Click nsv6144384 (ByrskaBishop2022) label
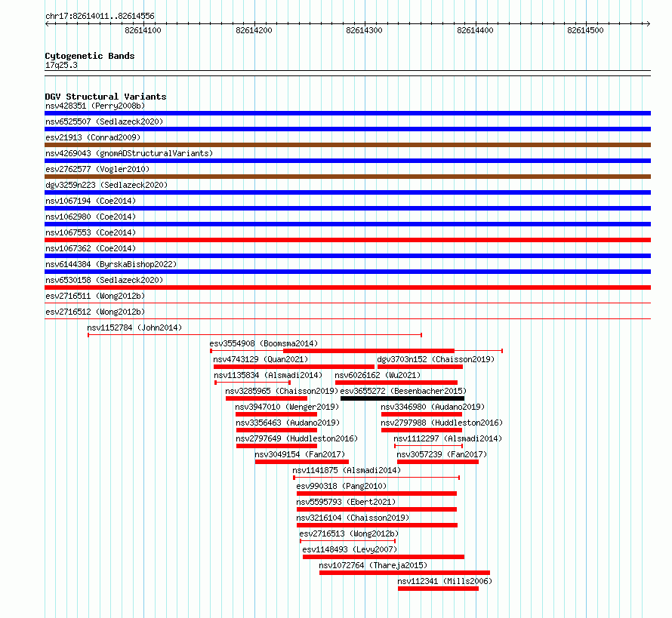Viewport: 672px width, 618px height. pyautogui.click(x=111, y=264)
